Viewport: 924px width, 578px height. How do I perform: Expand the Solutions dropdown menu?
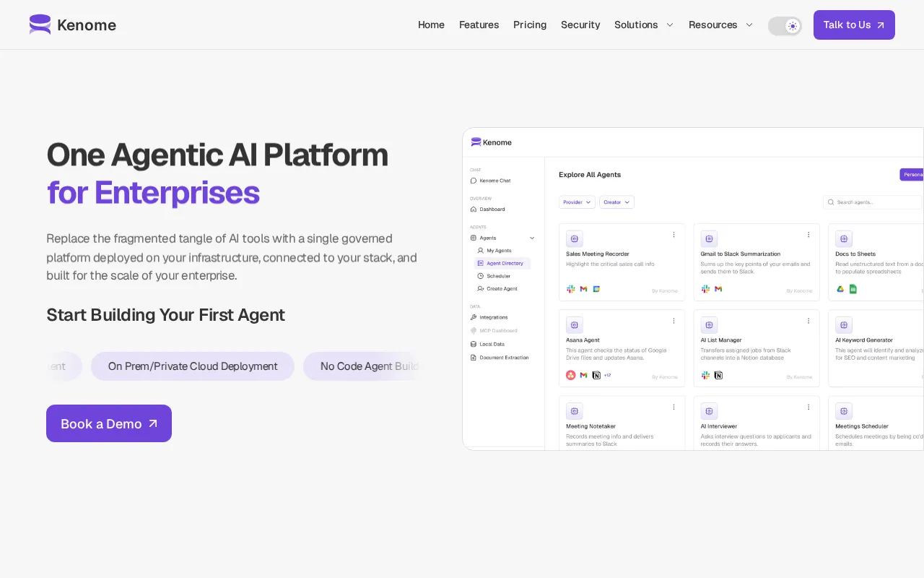644,25
